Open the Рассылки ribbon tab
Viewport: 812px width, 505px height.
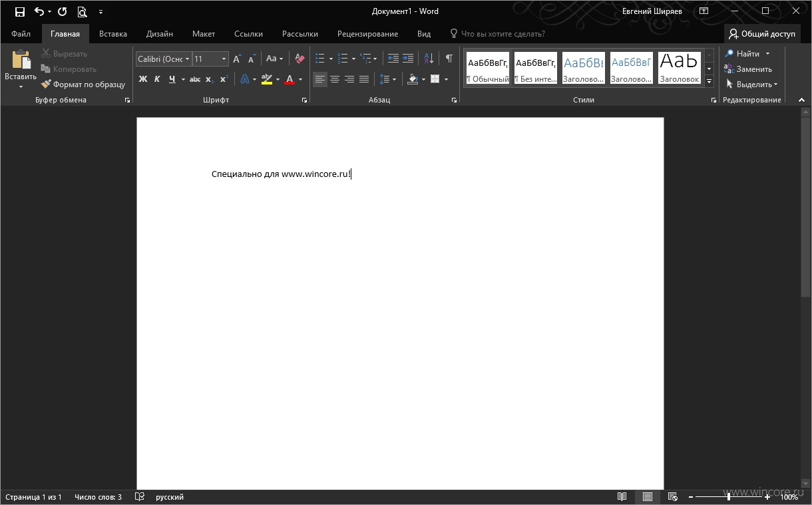coord(300,34)
